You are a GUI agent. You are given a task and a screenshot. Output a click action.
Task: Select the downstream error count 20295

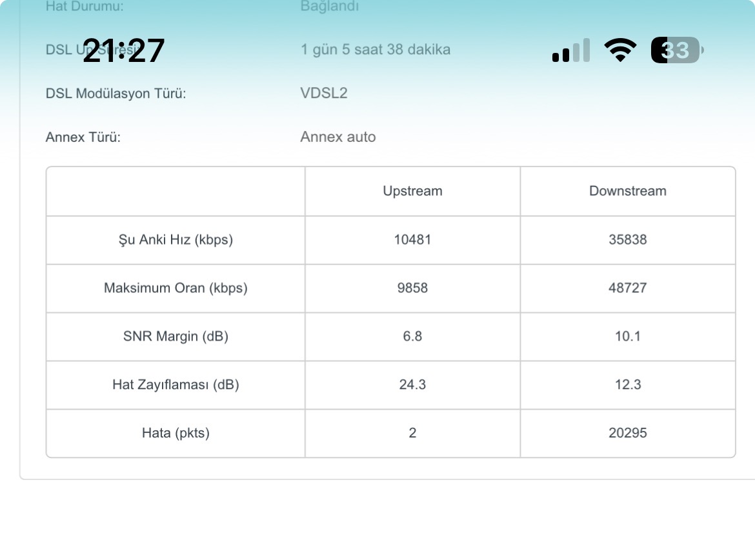(x=627, y=433)
